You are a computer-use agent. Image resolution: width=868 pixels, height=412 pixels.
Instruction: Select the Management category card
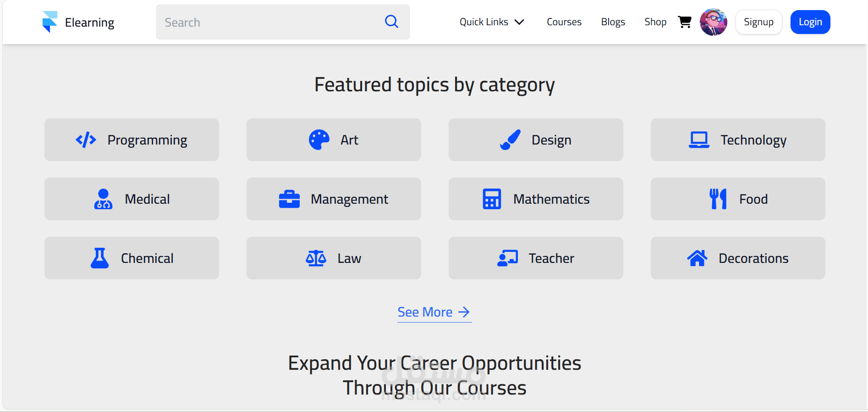click(334, 199)
